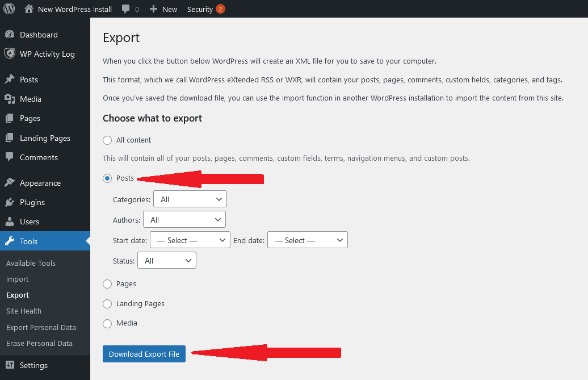Viewport: 588px width, 380px height.
Task: Click the Media icon in sidebar
Action: point(10,99)
